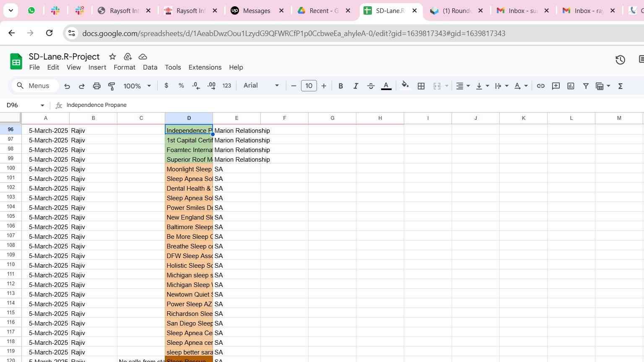This screenshot has height=362, width=644.
Task: Open the Insert menu
Action: [97, 67]
